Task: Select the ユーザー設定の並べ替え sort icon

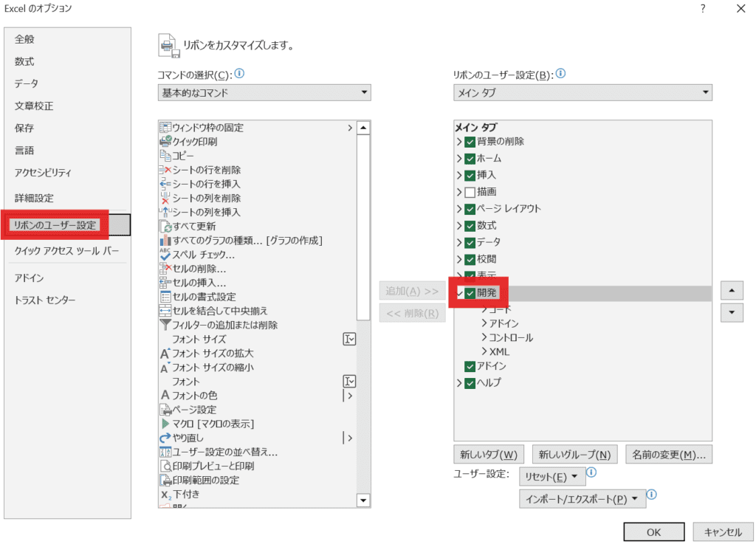Action: click(165, 452)
